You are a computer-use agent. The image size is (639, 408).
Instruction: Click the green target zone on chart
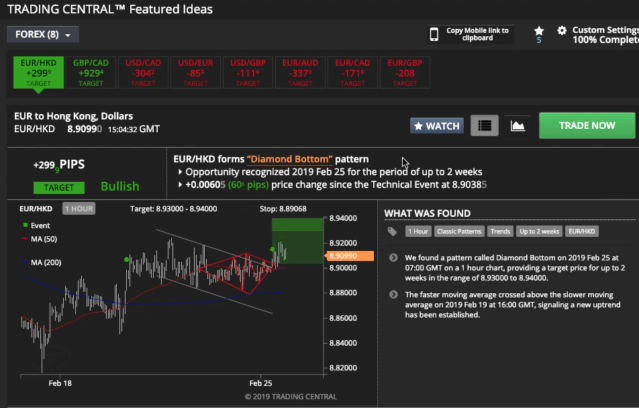pyautogui.click(x=297, y=241)
